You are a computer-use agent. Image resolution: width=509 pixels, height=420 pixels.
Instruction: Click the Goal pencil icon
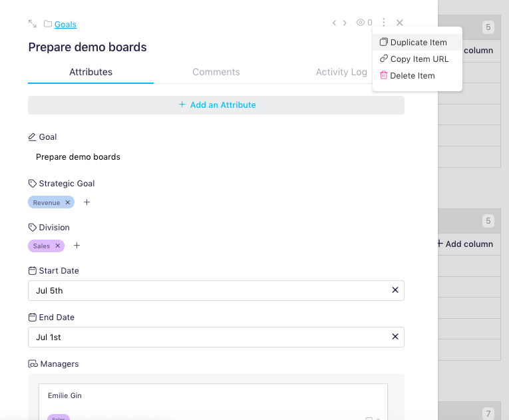point(32,137)
